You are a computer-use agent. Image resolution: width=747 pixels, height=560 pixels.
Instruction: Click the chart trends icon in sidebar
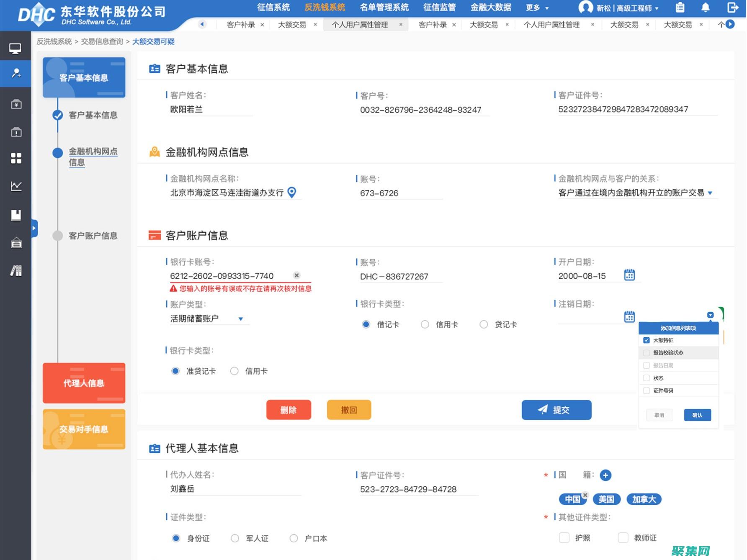tap(16, 186)
